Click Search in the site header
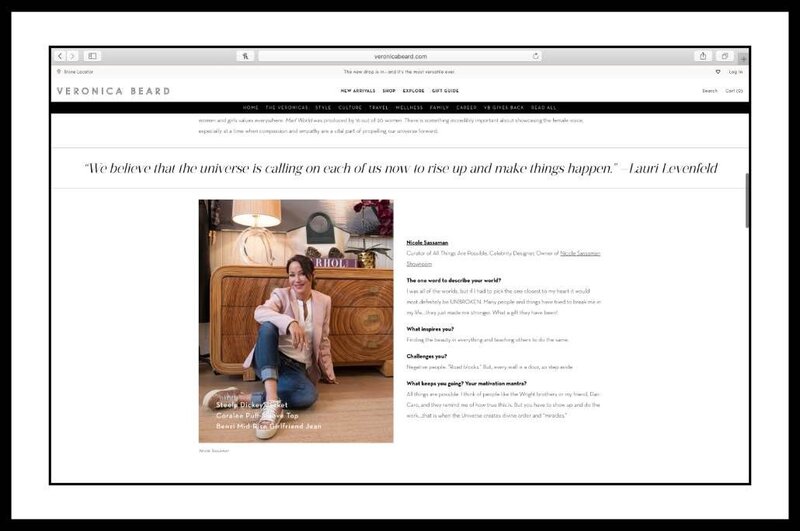 [710, 91]
